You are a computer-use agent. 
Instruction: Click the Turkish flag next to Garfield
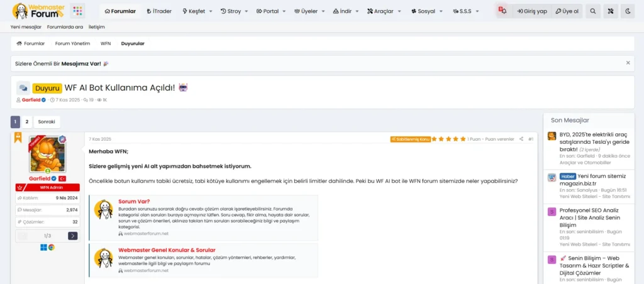point(63,179)
